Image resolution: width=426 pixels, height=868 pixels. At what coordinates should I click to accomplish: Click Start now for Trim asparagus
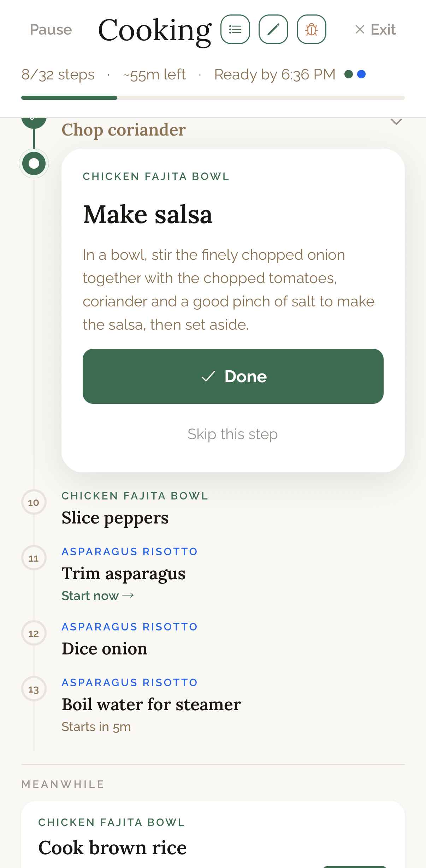(97, 595)
